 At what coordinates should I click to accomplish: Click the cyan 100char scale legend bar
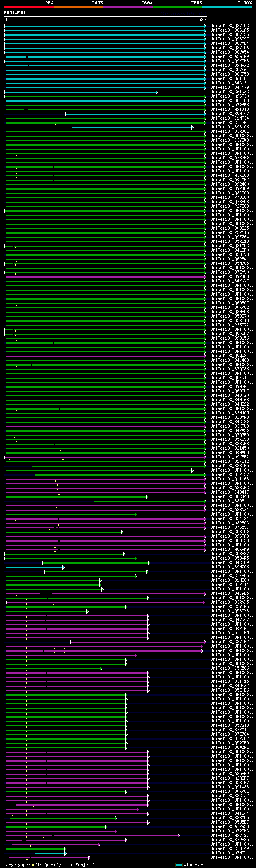[179, 865]
